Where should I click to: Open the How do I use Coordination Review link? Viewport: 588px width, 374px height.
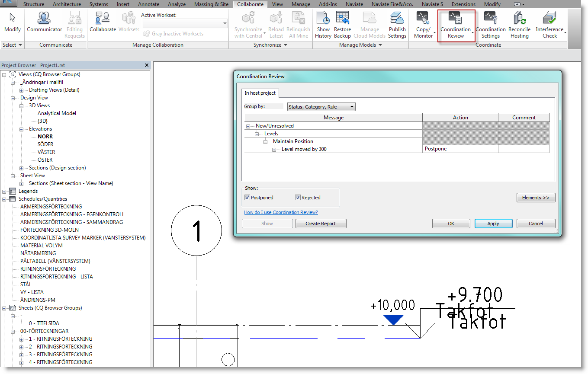click(x=281, y=212)
